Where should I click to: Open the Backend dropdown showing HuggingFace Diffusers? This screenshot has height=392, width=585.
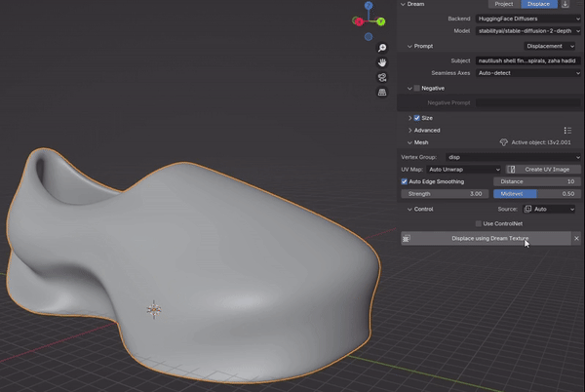click(527, 19)
